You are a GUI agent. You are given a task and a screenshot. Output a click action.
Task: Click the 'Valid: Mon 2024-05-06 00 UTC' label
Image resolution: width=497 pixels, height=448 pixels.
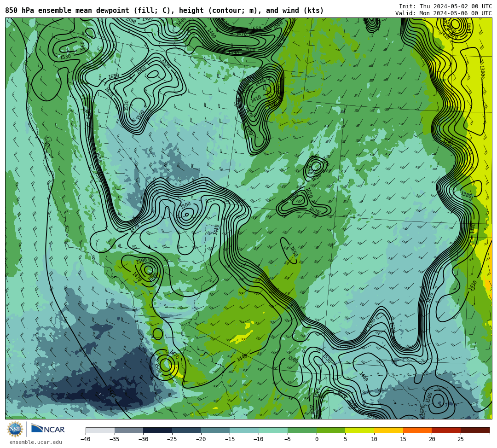click(x=444, y=13)
